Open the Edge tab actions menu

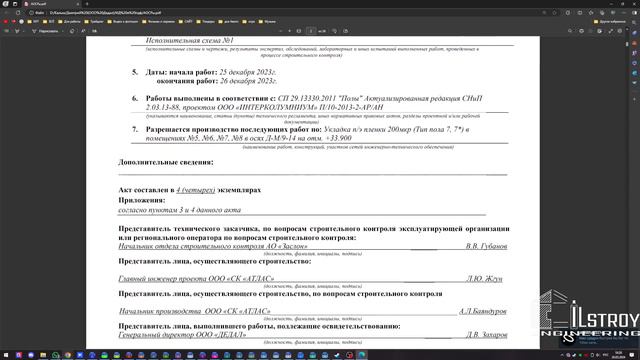[15, 4]
